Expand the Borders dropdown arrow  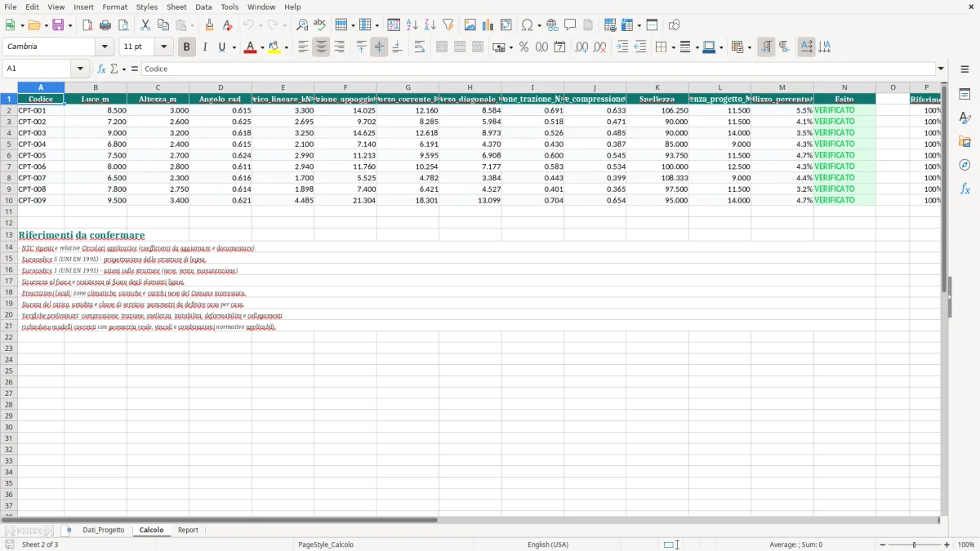tap(673, 47)
